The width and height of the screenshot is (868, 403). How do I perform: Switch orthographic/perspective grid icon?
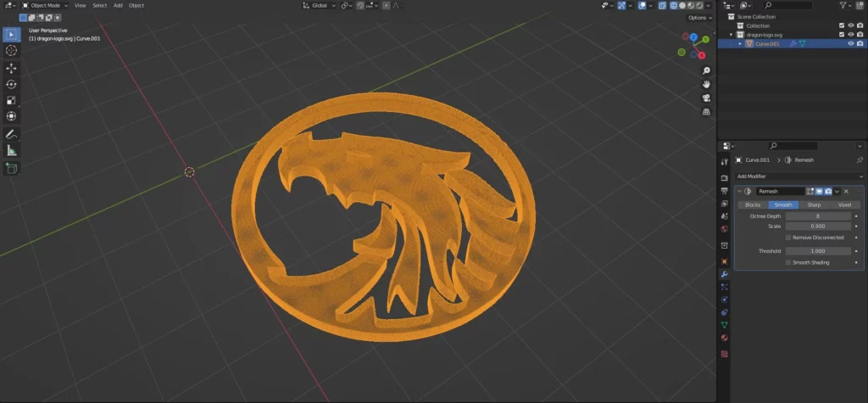click(706, 111)
